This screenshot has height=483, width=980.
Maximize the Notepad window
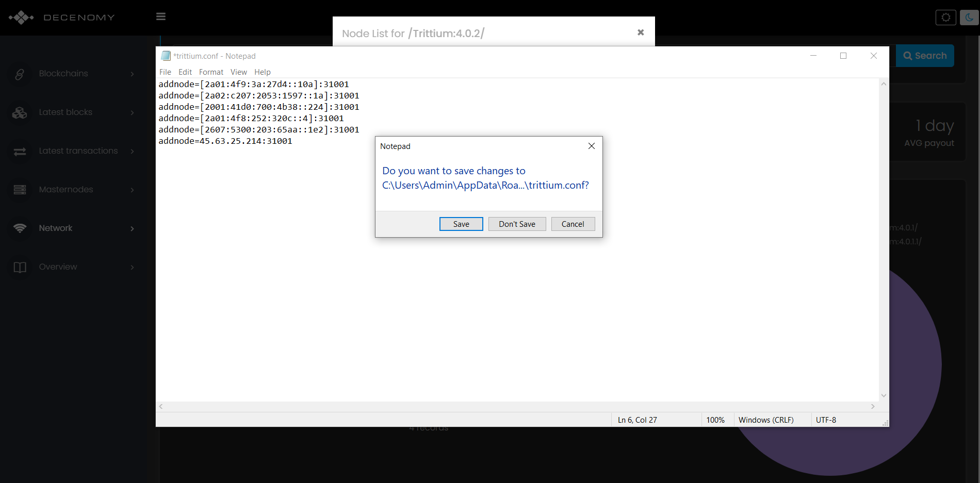click(843, 56)
